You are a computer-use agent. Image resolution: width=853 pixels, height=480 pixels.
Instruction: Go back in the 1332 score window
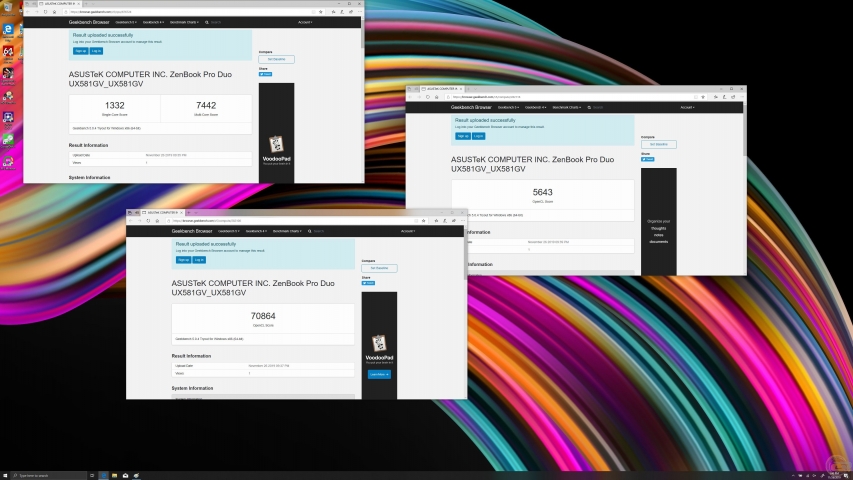(28, 11)
